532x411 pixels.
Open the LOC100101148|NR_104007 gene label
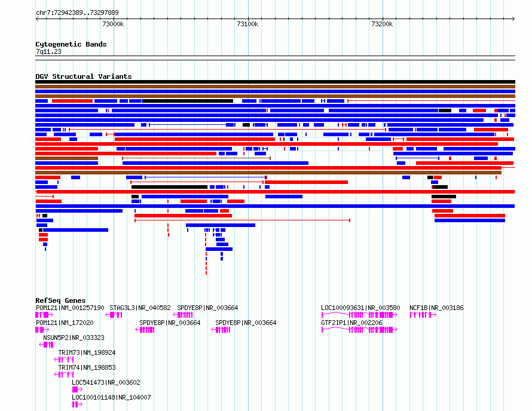111,397
